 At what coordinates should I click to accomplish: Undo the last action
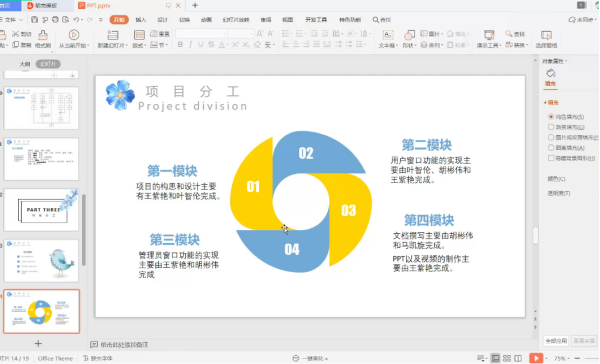pos(76,20)
